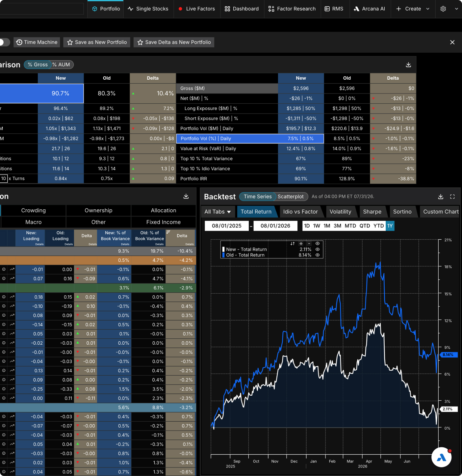
Task: Select Time Series backtest view
Action: [x=257, y=197]
